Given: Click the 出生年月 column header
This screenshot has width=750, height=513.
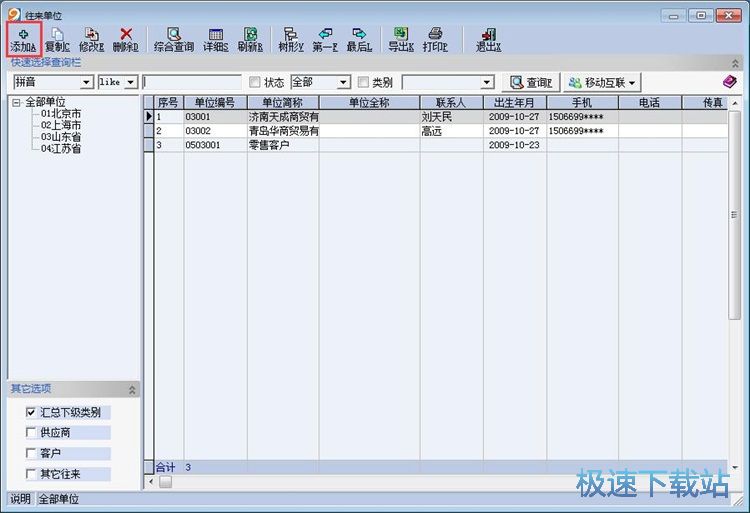Looking at the screenshot, I should pyautogui.click(x=515, y=102).
